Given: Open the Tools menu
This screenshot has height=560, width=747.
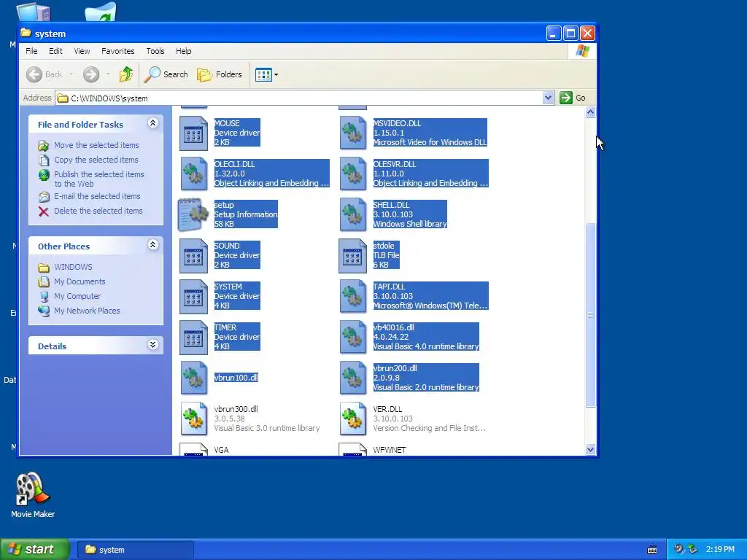Looking at the screenshot, I should coord(155,51).
